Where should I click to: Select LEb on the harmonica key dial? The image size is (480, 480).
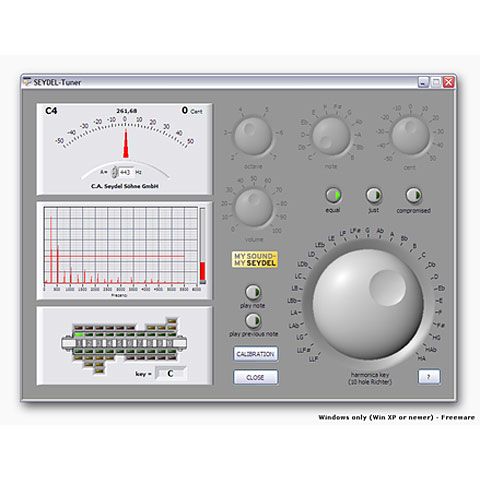click(319, 245)
